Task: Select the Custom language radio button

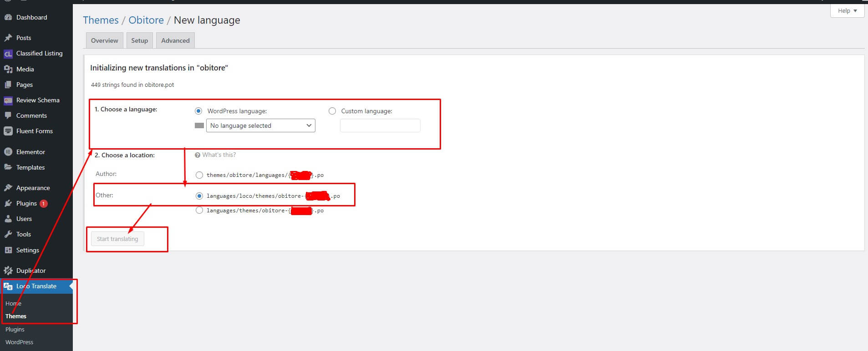Action: 332,111
